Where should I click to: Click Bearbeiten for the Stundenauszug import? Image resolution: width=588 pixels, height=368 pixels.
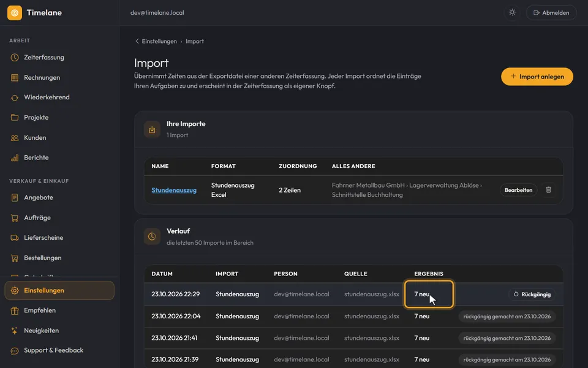(518, 190)
